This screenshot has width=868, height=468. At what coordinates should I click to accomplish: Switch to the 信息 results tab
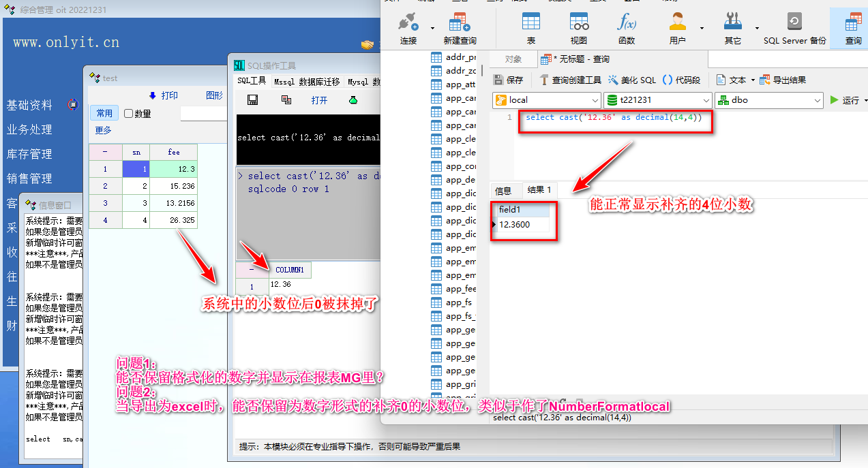coord(503,191)
